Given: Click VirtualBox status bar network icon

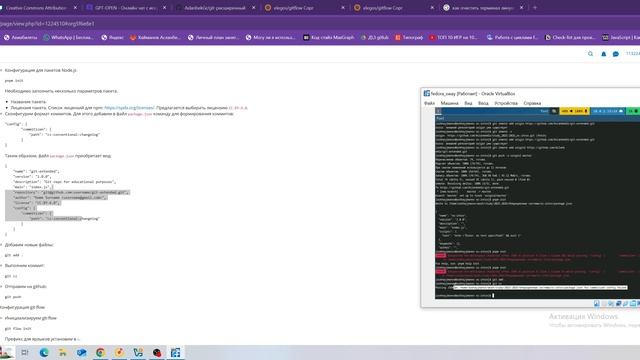Looking at the screenshot, I should [x=619, y=304].
